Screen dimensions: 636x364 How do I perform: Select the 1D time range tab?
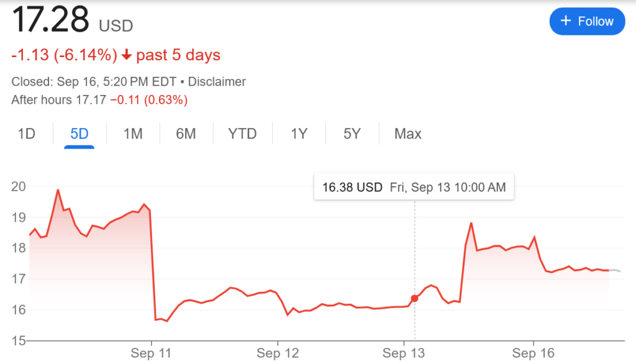click(26, 134)
